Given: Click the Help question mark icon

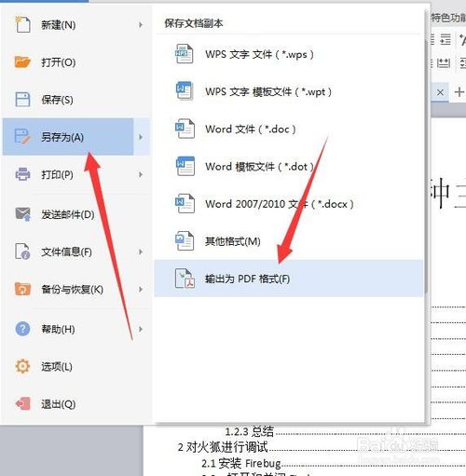Looking at the screenshot, I should pos(22,329).
